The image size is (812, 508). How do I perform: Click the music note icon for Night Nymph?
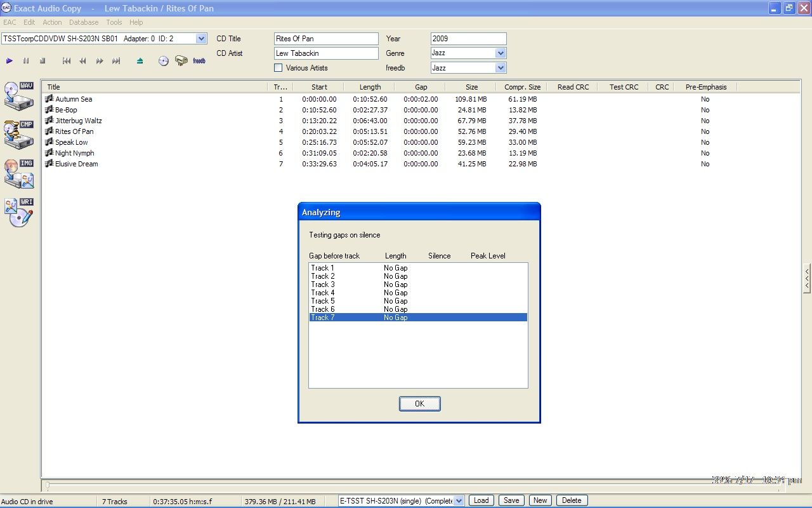pos(49,152)
